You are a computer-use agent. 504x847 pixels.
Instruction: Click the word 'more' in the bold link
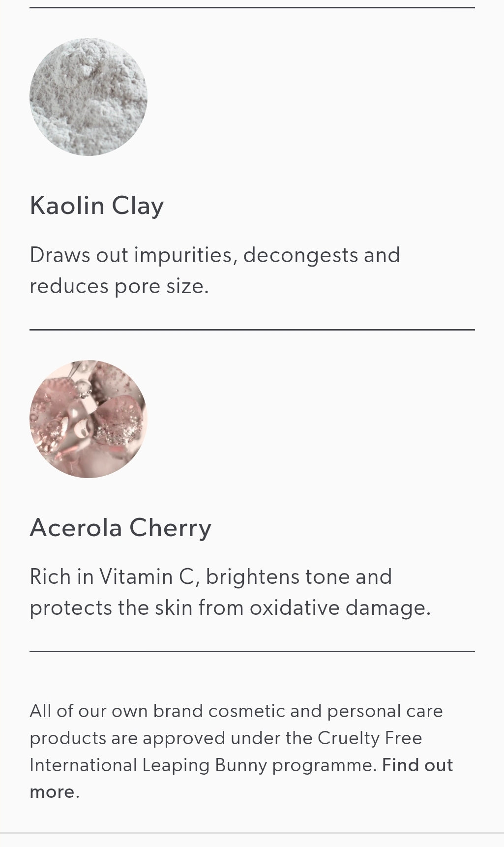click(x=52, y=792)
